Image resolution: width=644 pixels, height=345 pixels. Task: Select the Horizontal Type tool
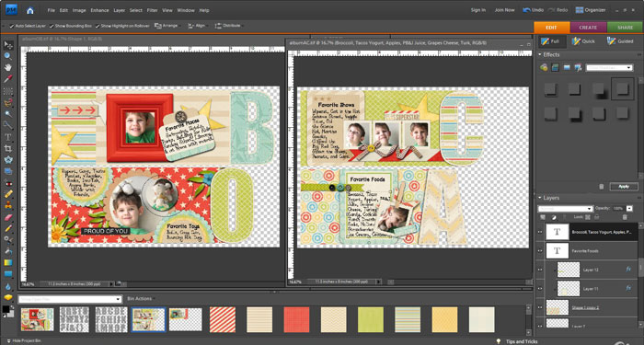(7, 137)
